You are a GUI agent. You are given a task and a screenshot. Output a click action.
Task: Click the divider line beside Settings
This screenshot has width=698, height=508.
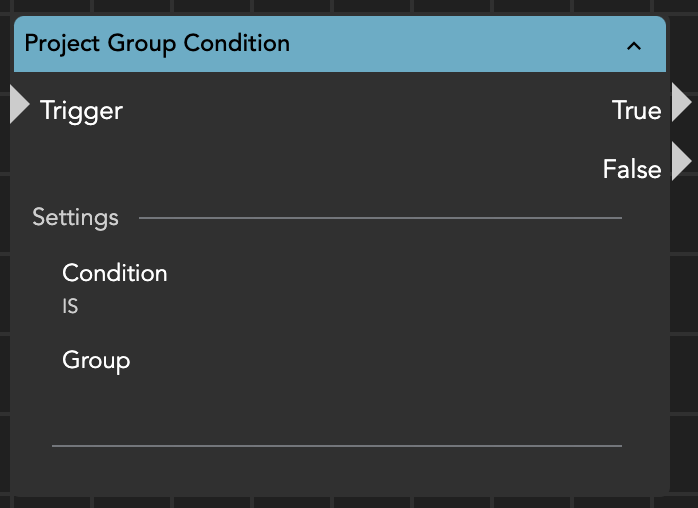coord(380,217)
